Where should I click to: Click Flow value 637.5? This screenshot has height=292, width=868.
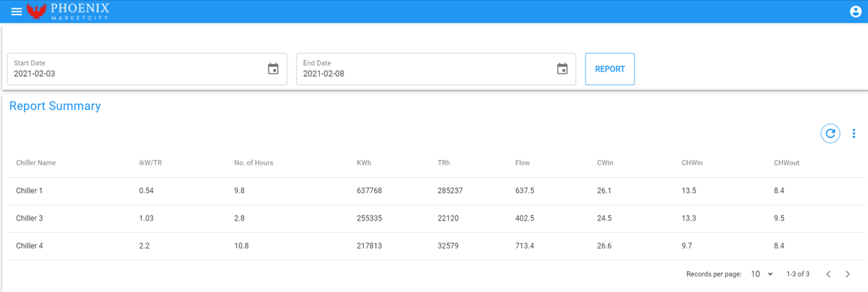pyautogui.click(x=525, y=190)
